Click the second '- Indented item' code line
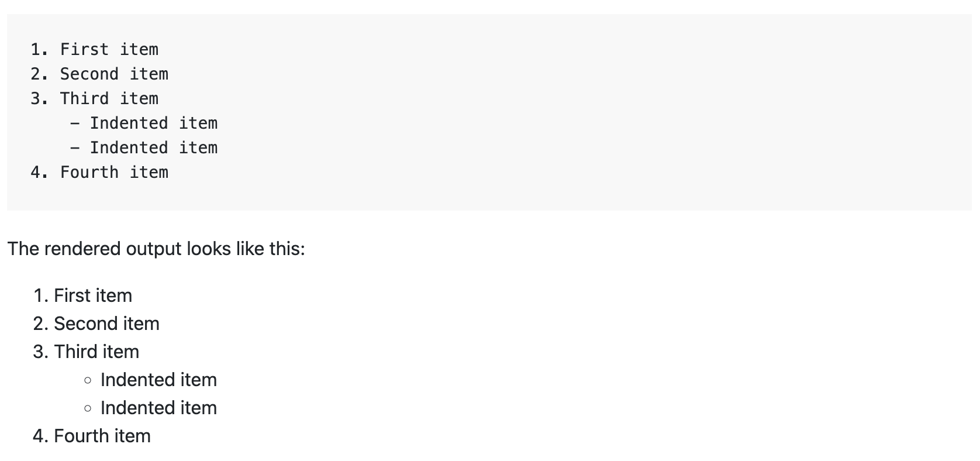The height and width of the screenshot is (461, 980). click(144, 147)
